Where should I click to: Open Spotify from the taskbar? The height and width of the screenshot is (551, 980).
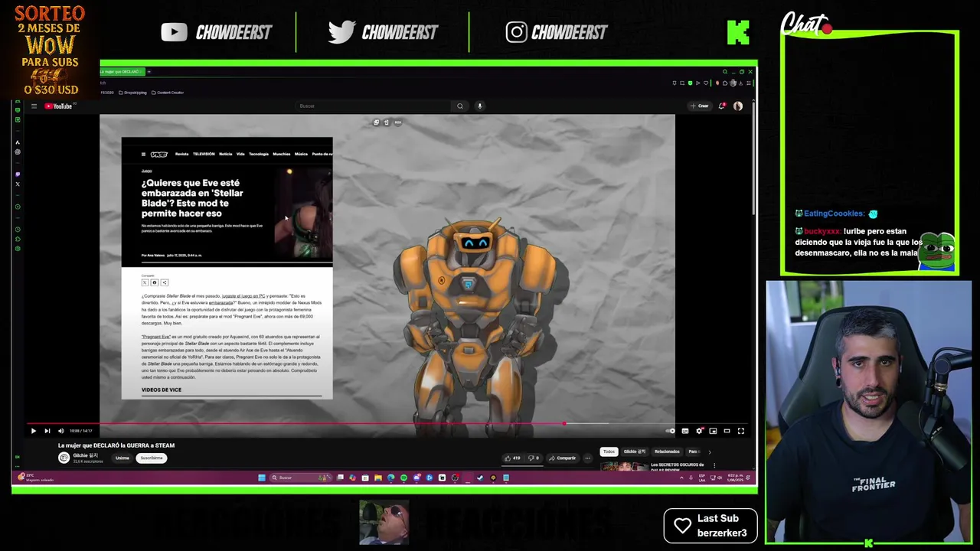coord(403,478)
